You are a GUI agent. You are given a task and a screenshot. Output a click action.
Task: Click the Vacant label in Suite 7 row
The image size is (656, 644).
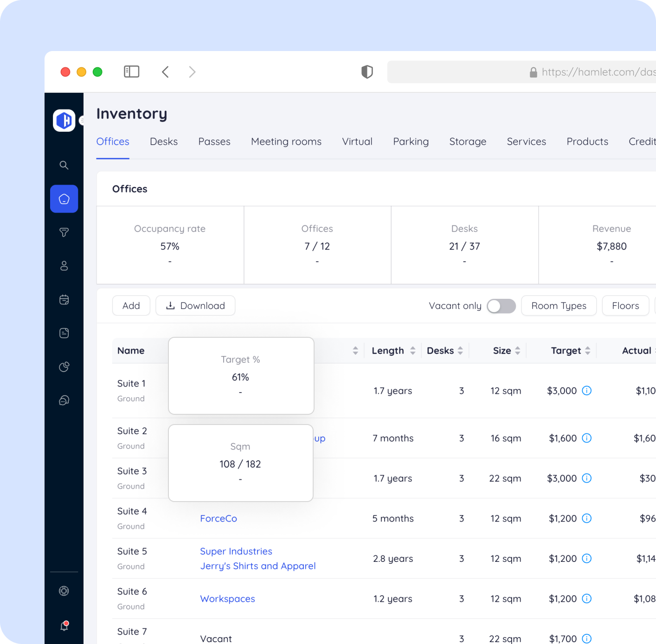tap(216, 638)
